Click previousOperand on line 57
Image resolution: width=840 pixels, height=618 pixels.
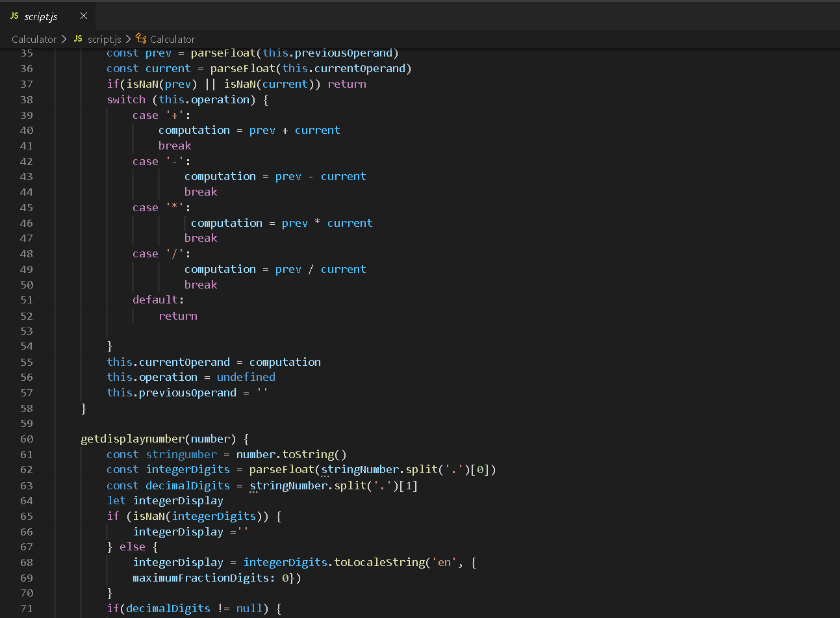point(188,393)
